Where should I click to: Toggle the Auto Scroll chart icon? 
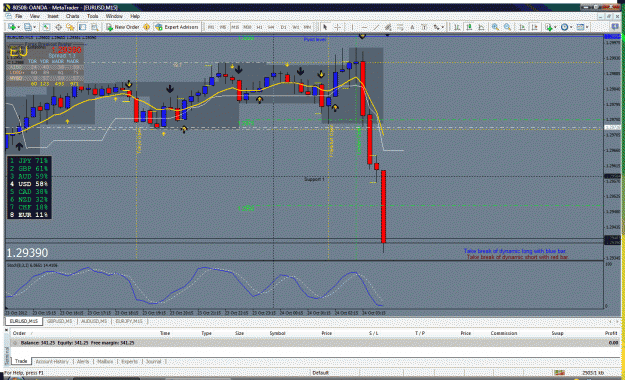(522, 27)
